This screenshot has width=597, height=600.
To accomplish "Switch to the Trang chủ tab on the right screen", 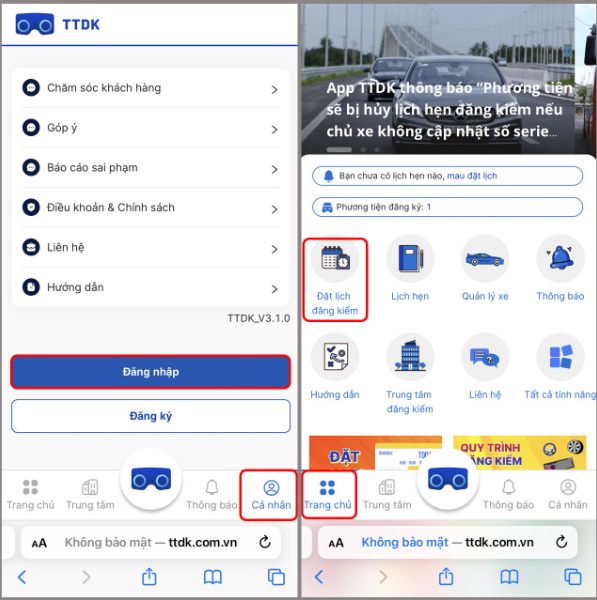I will click(328, 495).
